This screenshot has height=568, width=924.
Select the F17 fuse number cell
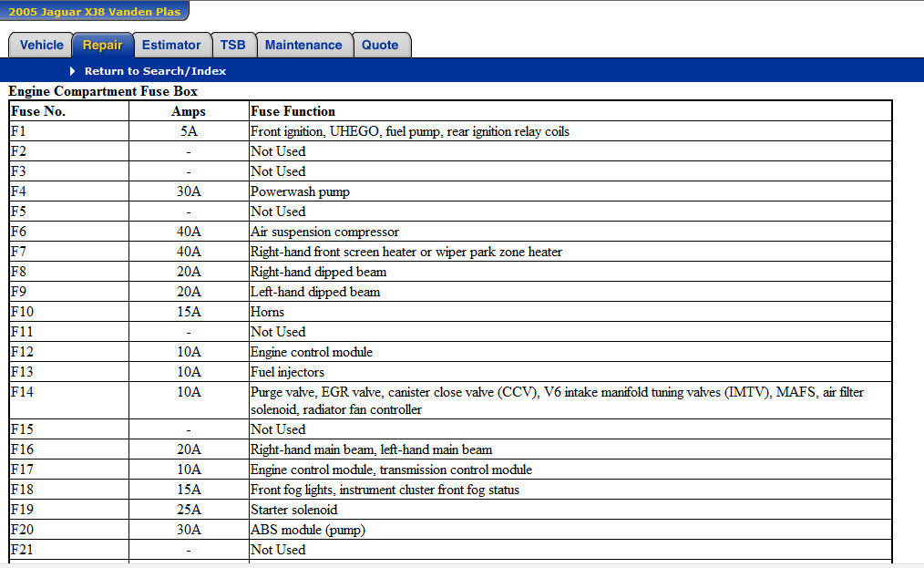(69, 469)
